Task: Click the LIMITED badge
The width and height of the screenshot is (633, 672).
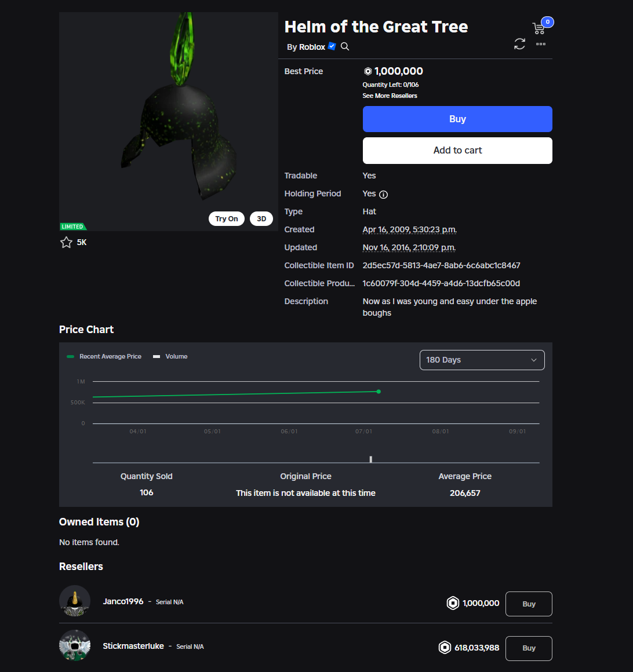Action: (73, 227)
